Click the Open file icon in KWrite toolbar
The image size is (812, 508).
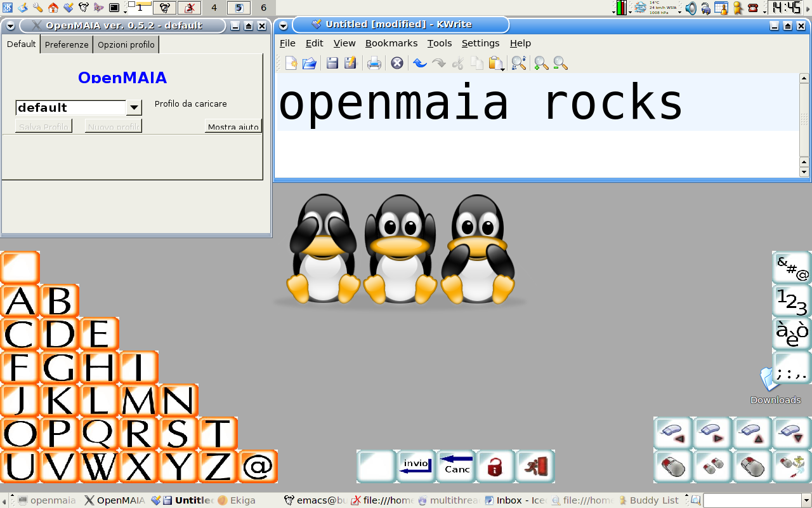(x=309, y=63)
